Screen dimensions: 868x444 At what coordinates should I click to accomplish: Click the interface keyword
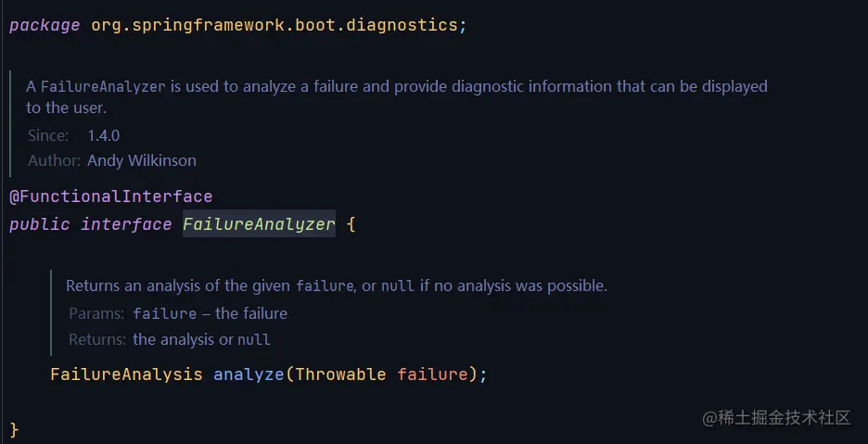tap(126, 224)
